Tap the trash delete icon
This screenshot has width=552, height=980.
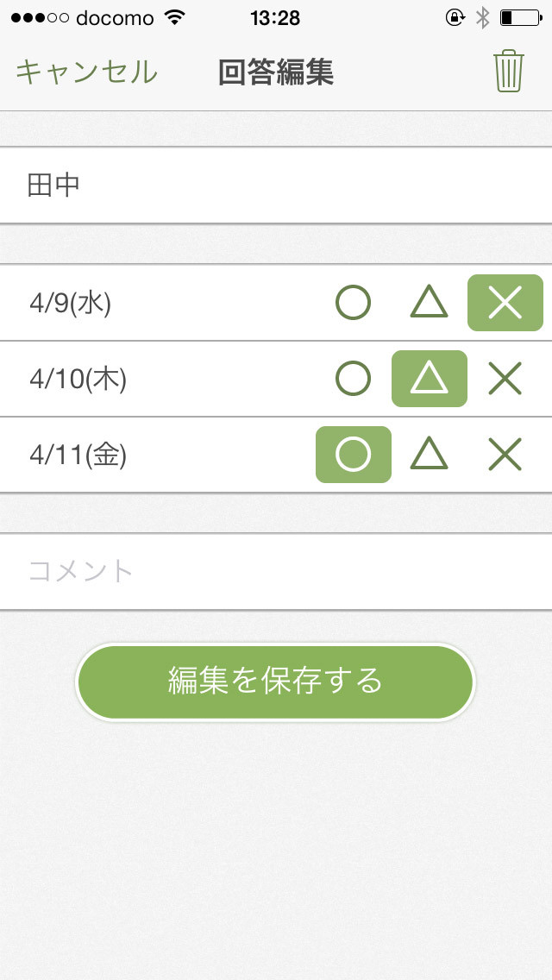click(x=509, y=71)
